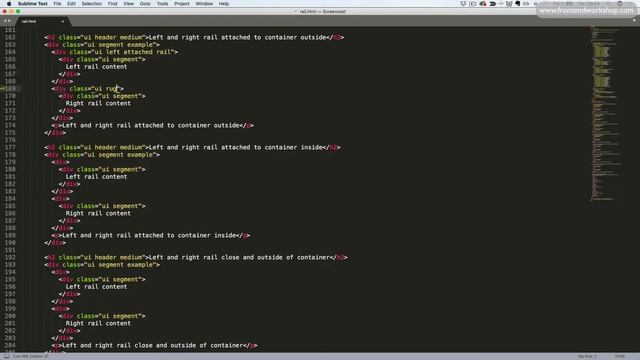
Task: Click the Evernote elephant menu bar icon
Action: pos(518,4)
